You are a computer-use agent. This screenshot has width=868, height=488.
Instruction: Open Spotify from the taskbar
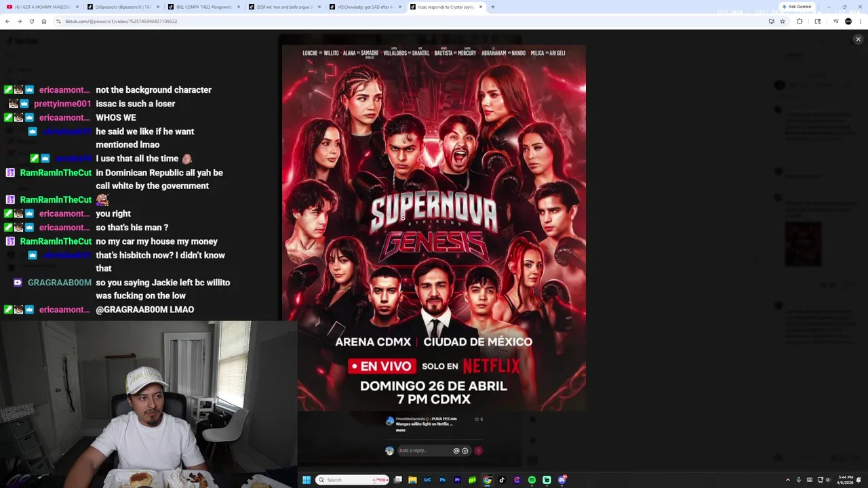[532, 480]
